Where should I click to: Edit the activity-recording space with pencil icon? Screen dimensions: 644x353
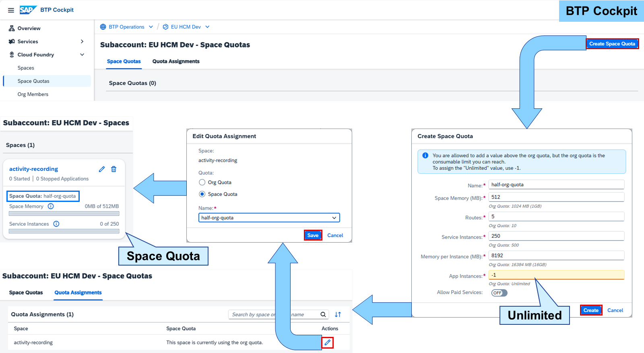[102, 169]
